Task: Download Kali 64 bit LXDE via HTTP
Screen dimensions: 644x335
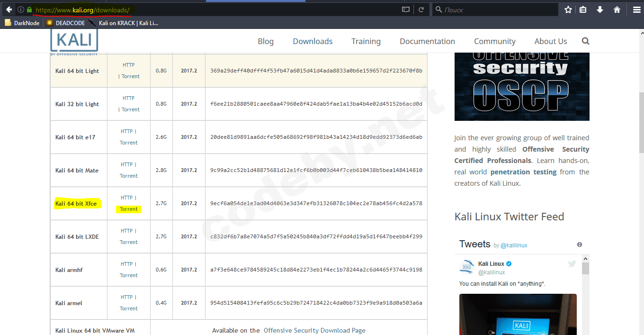Action: click(126, 231)
